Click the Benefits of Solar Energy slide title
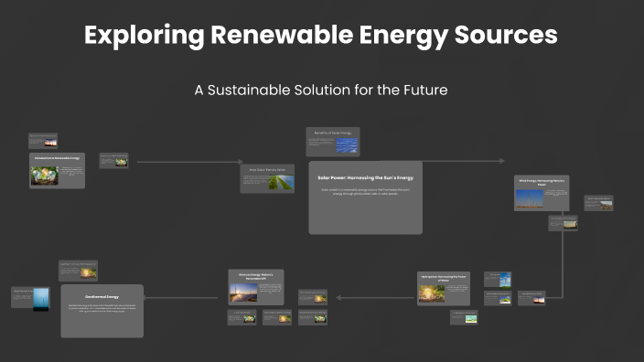Viewport: 644px width, 362px height. tap(333, 133)
